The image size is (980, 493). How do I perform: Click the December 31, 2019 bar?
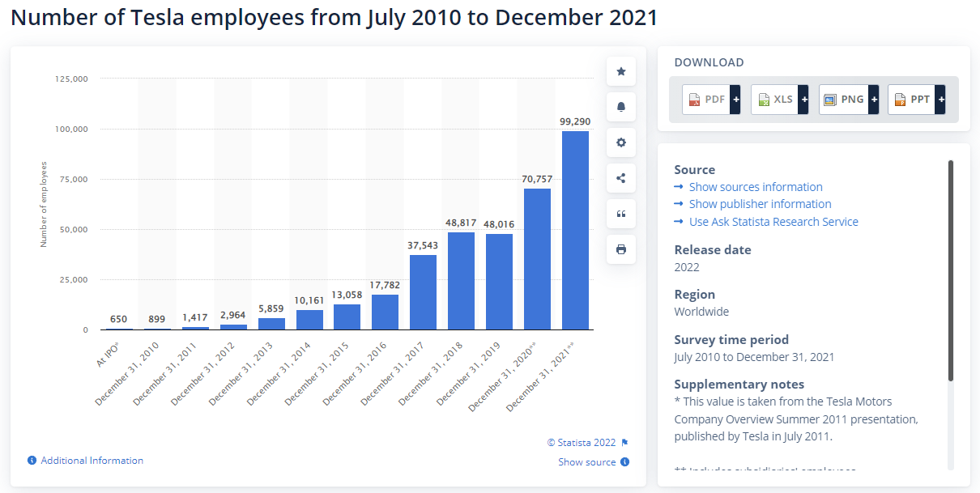tap(499, 282)
